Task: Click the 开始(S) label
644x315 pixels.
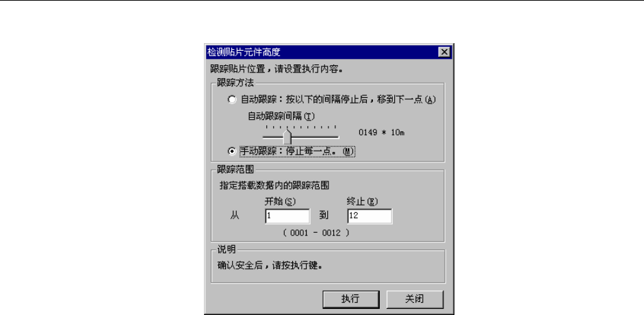Action: point(281,201)
